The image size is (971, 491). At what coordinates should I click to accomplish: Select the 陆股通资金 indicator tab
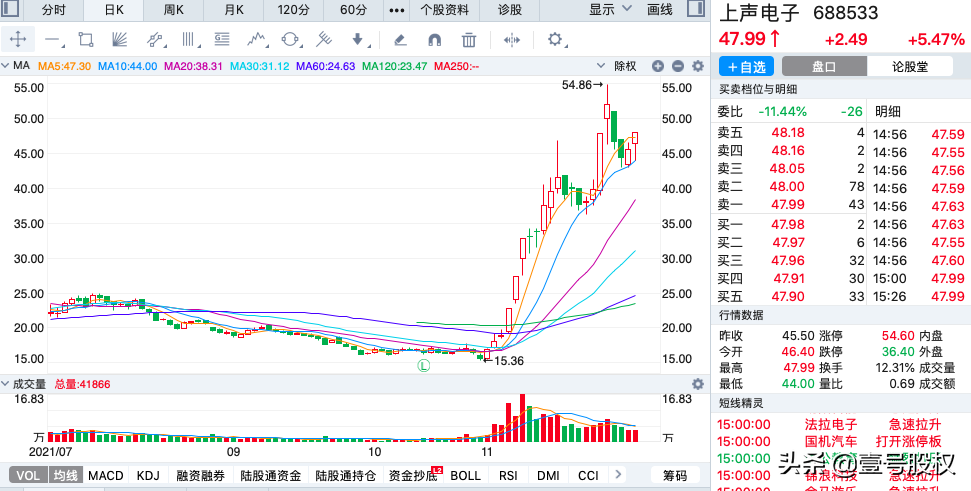tap(271, 476)
